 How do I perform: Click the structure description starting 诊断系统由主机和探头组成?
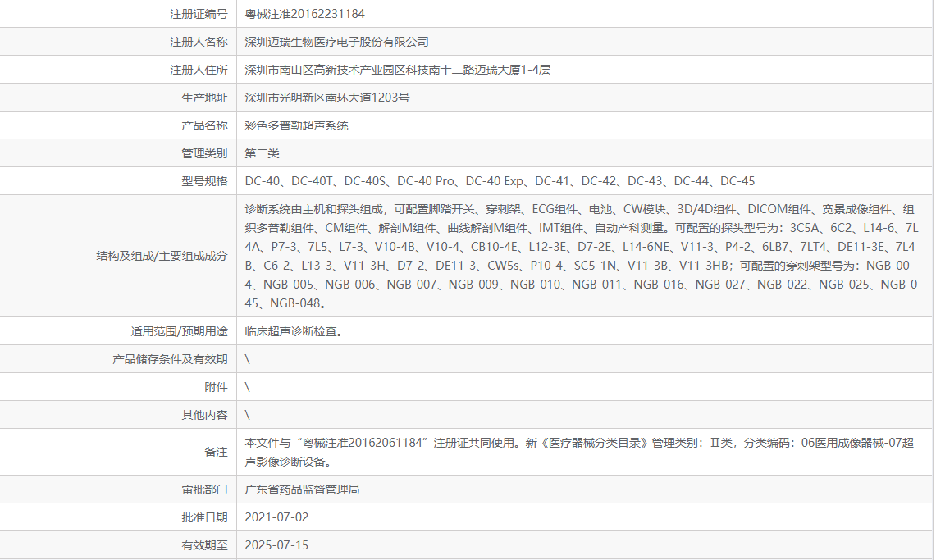(582, 256)
